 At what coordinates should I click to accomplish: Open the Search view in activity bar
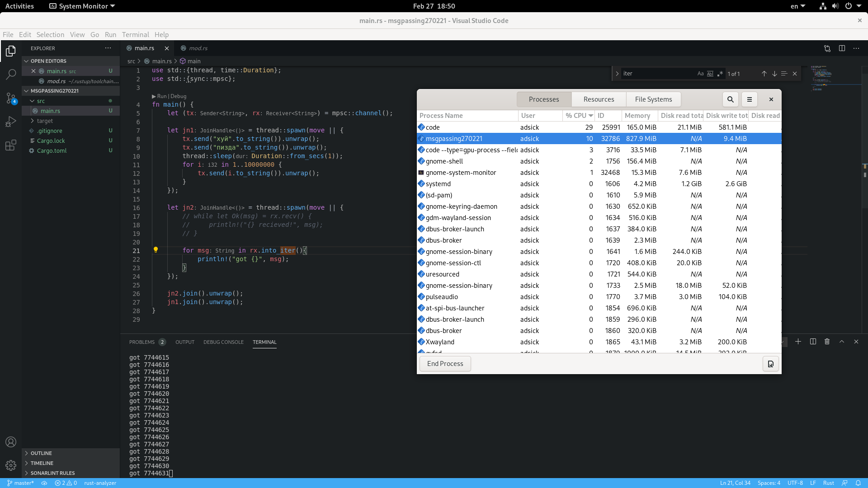[x=11, y=75]
